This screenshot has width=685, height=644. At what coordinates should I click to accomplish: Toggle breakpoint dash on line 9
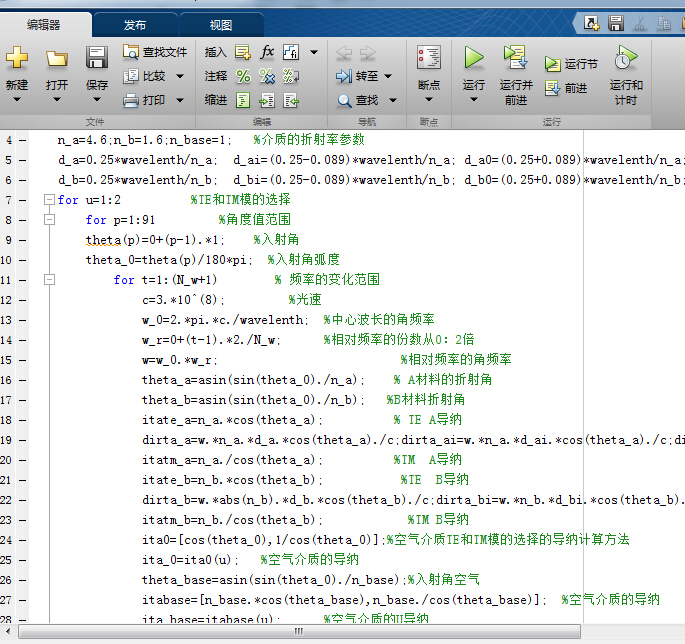23,240
